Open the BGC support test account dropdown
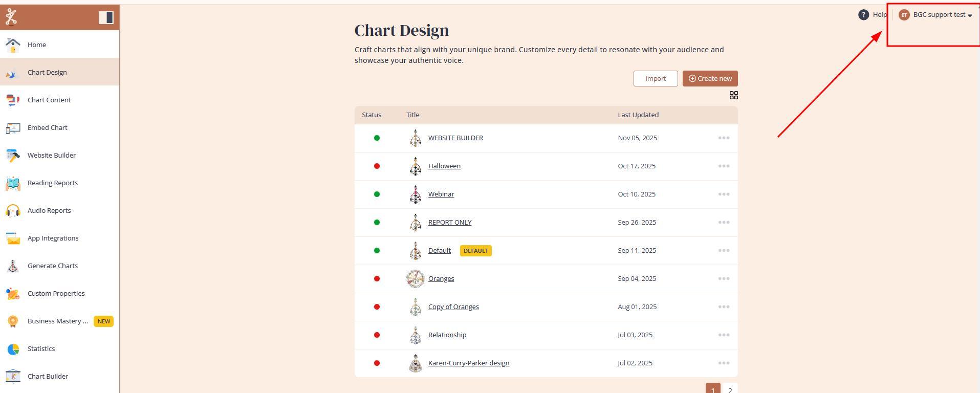 [x=935, y=15]
